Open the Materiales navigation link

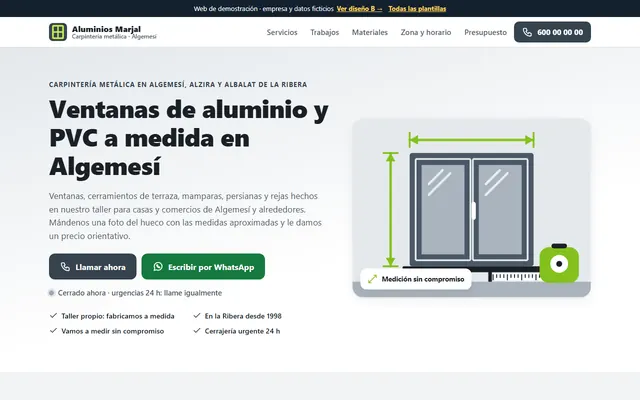tap(370, 32)
